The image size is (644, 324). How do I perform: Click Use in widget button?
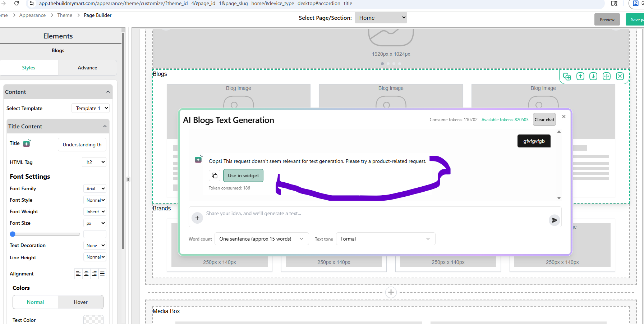[243, 175]
